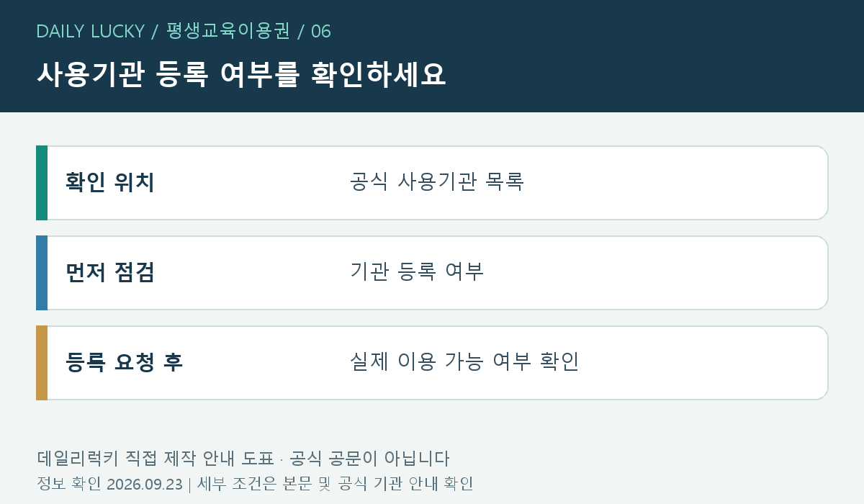Image resolution: width=864 pixels, height=504 pixels.
Task: Click the orange color bar beside 등록 요청 후
Action: pyautogui.click(x=42, y=363)
